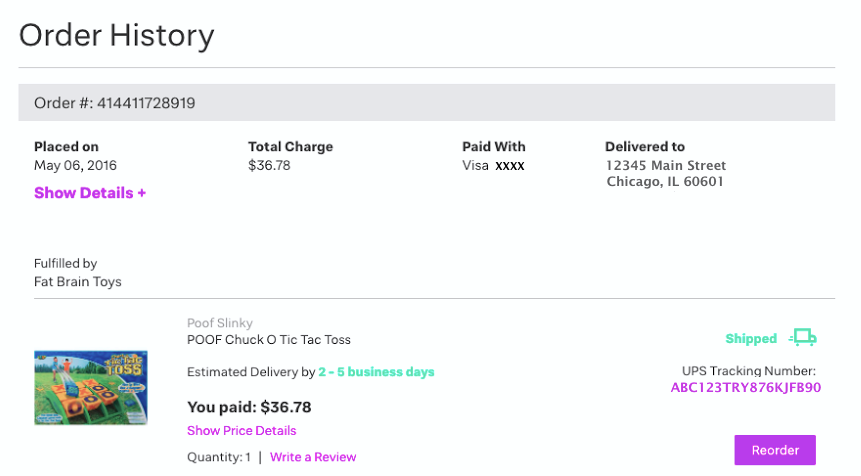
Task: Click the May 06, 2016 order date
Action: coord(75,165)
